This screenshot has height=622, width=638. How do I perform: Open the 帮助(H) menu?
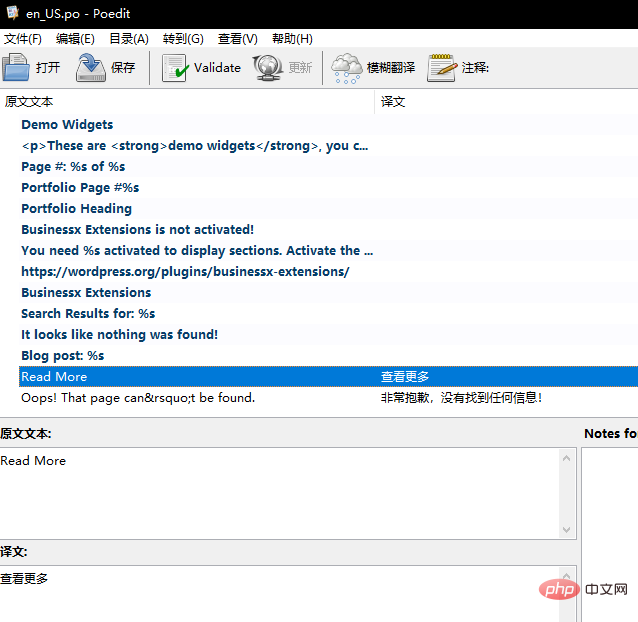tap(292, 39)
